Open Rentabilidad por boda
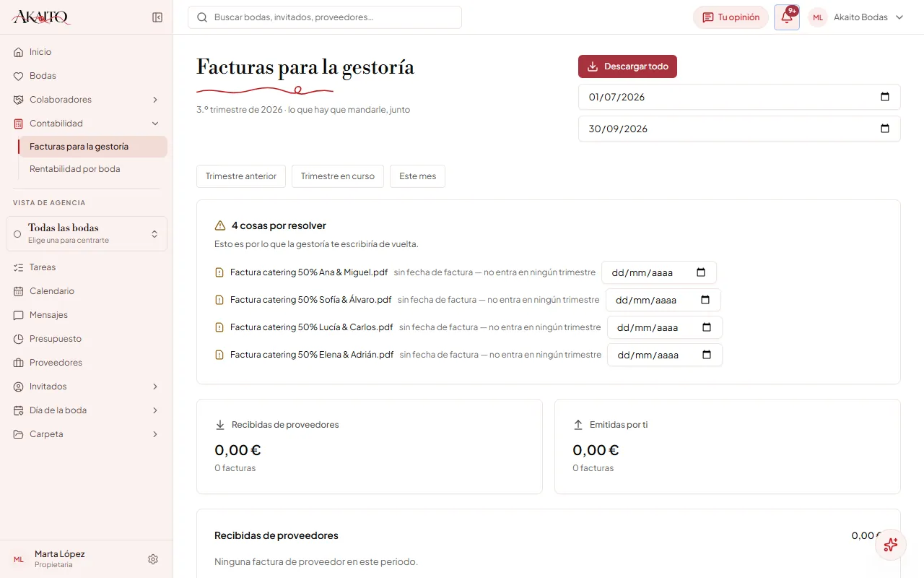This screenshot has height=578, width=924. pyautogui.click(x=93, y=169)
